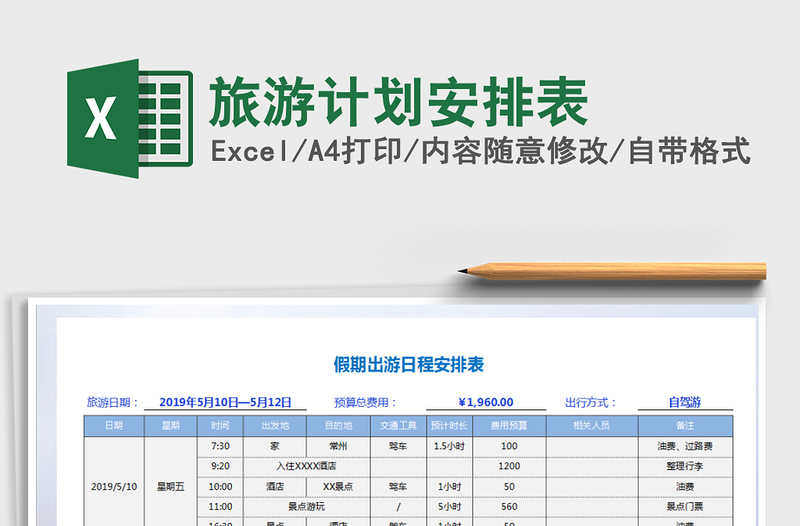Click the 费用预算 column header
Screen dimensions: 800x526
point(509,426)
